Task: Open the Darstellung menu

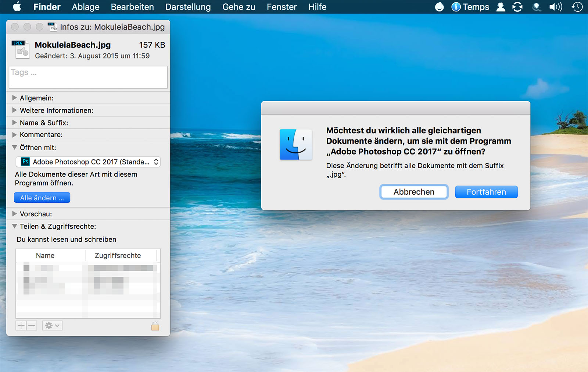Action: [x=188, y=7]
